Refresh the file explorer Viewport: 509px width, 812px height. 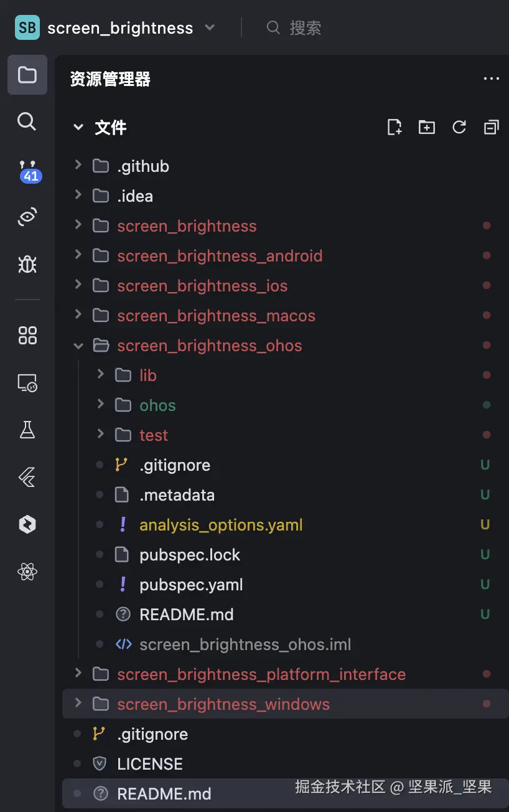point(459,127)
